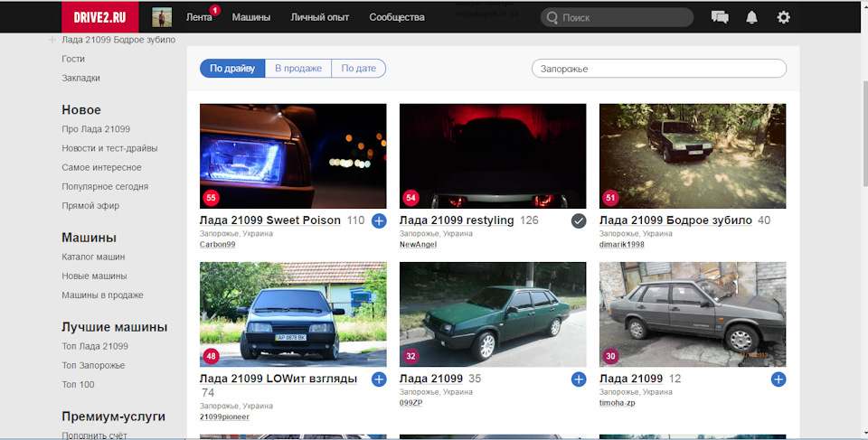The image size is (868, 440).
Task: Open the Машины header menu
Action: click(x=250, y=17)
